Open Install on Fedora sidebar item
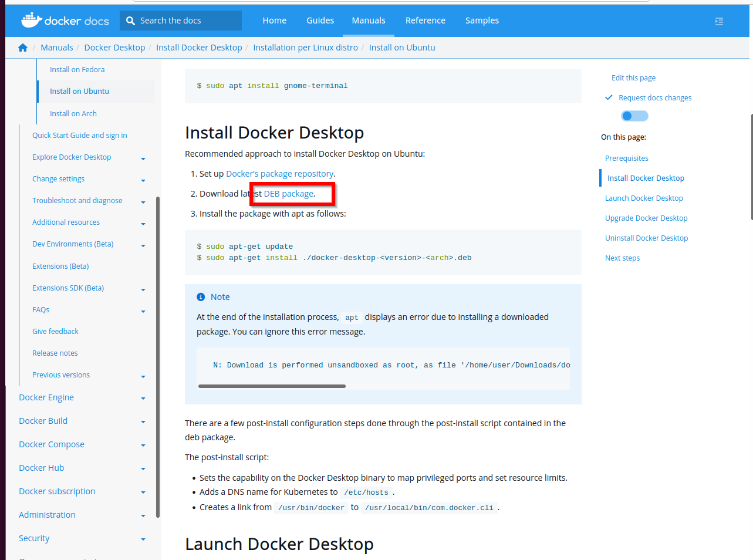The width and height of the screenshot is (753, 560). tap(77, 69)
